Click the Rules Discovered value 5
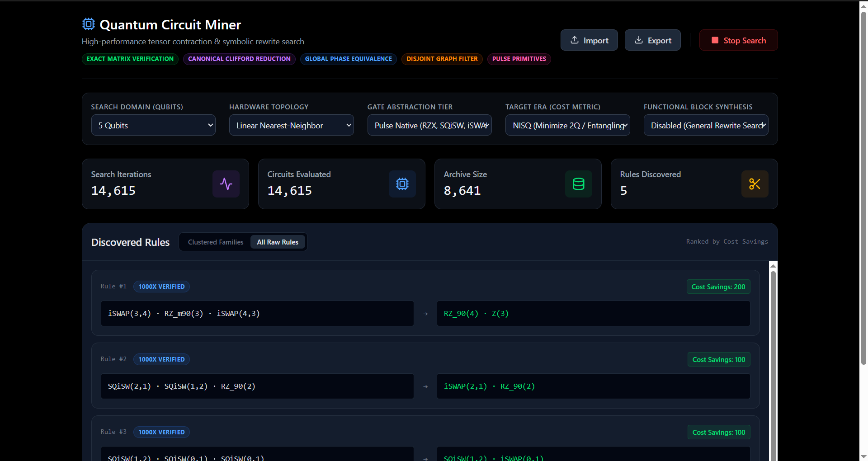This screenshot has width=868, height=461. 623,191
